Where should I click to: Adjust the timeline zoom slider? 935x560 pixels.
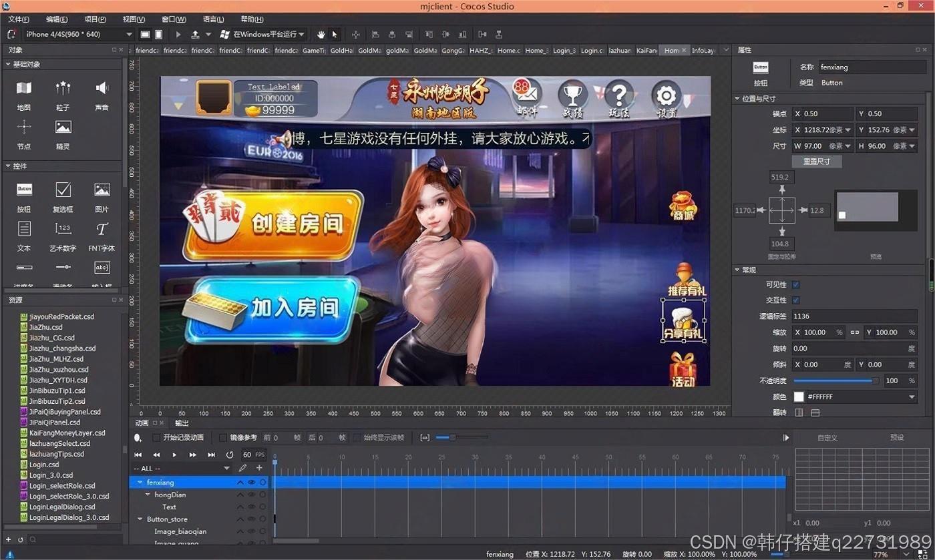tap(461, 438)
